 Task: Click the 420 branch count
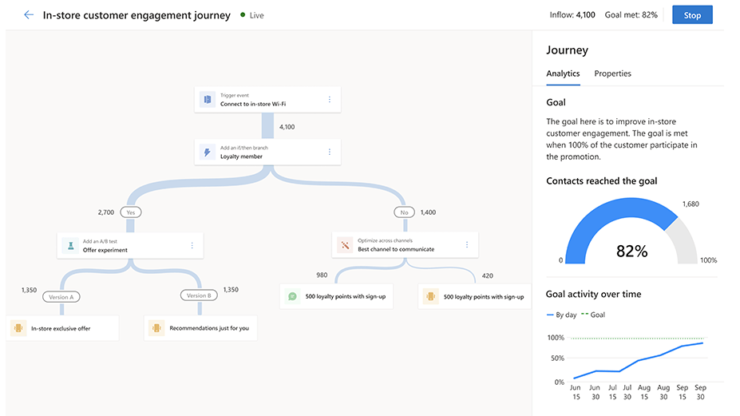(x=488, y=276)
